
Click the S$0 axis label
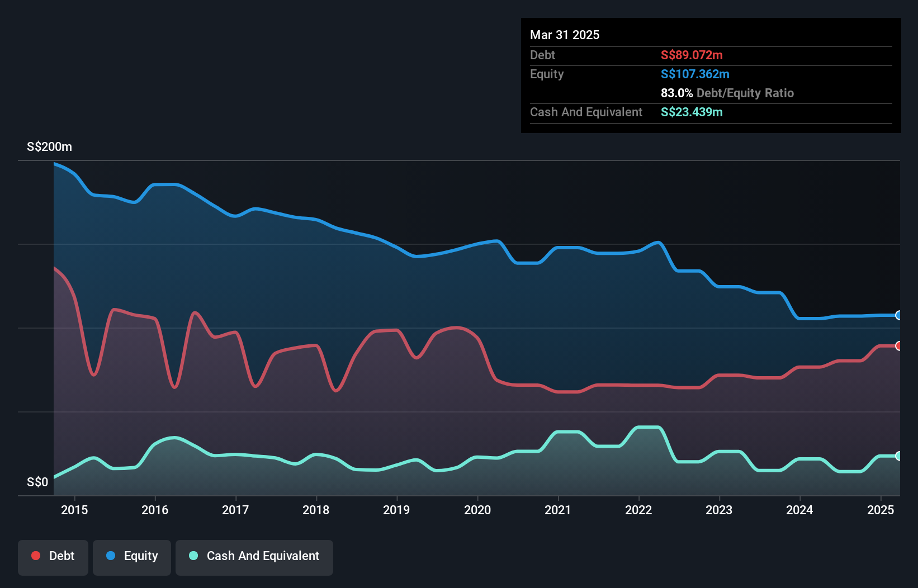pos(36,482)
